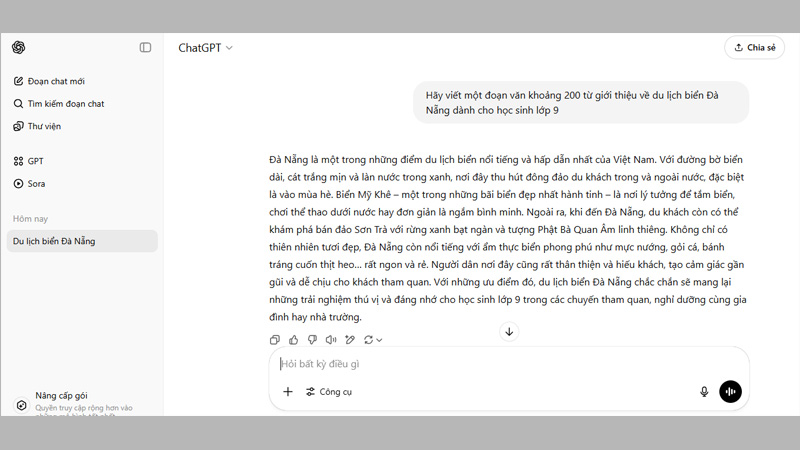The width and height of the screenshot is (800, 450).
Task: Click the thumbs down icon
Action: 312,340
